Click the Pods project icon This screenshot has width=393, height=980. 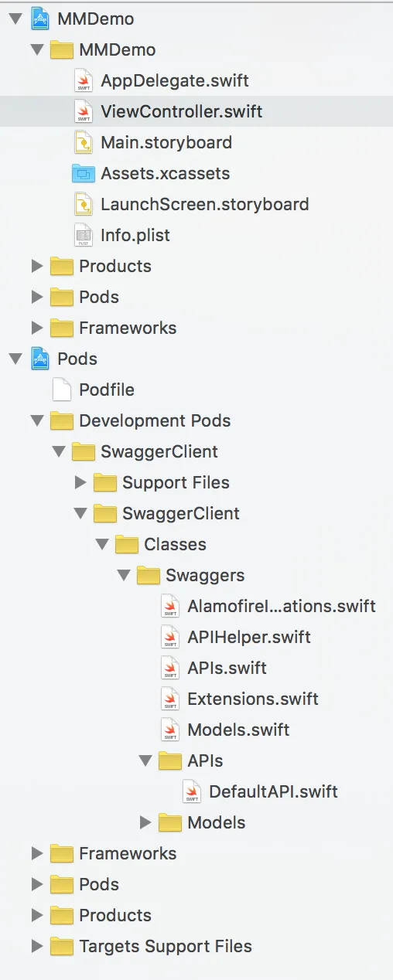coord(39,359)
